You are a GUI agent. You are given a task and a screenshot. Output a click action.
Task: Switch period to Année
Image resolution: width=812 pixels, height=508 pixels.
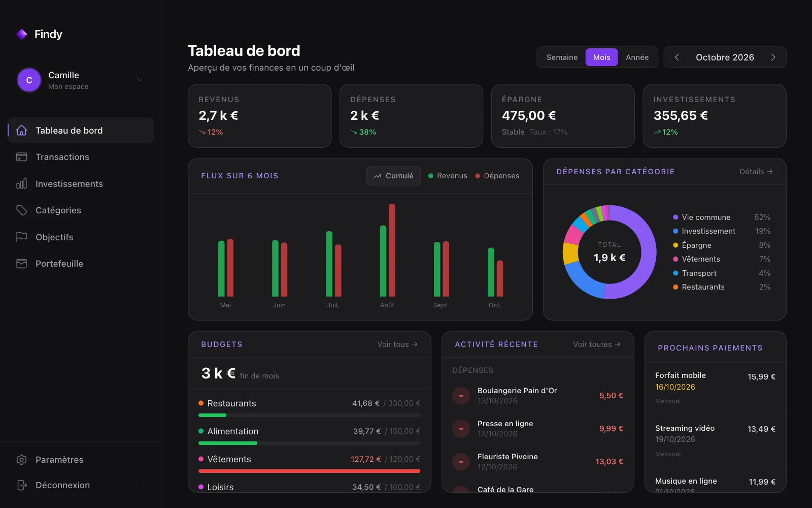pyautogui.click(x=637, y=57)
